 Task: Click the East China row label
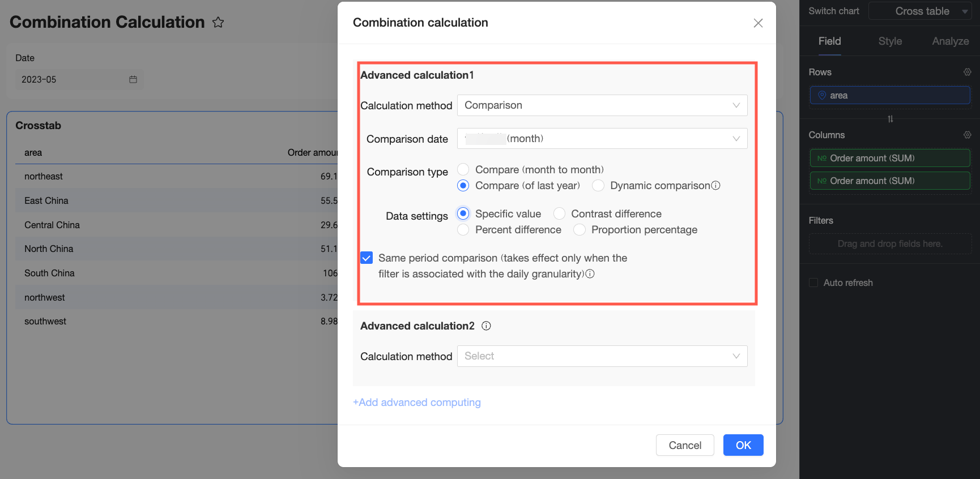[x=46, y=201]
